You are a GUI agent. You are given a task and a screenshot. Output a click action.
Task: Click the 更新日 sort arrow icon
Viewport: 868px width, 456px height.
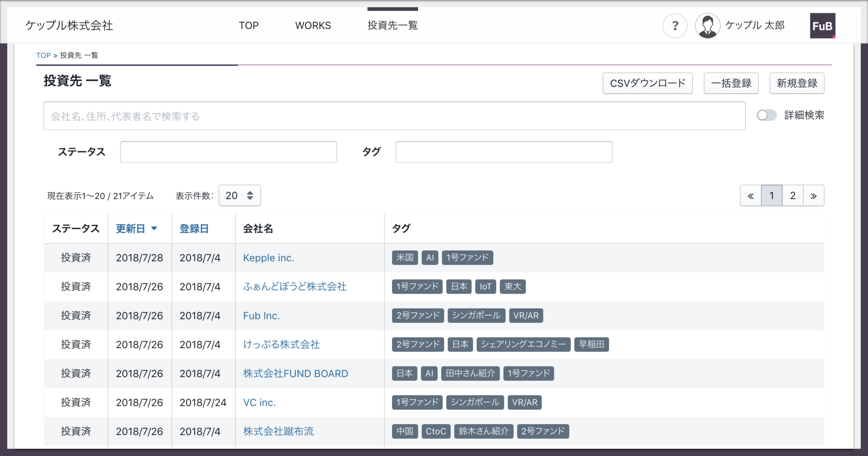click(154, 229)
